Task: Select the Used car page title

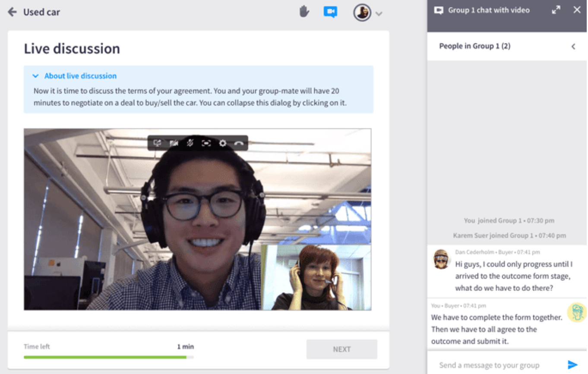Action: point(41,12)
